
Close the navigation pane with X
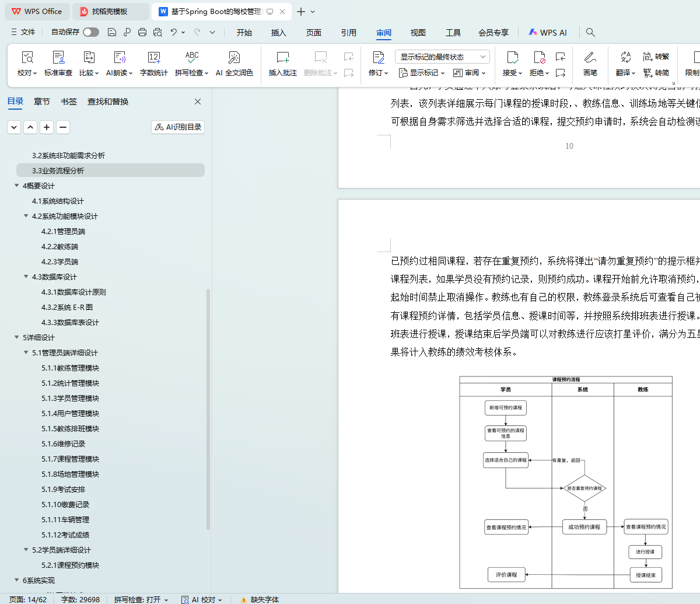[198, 102]
